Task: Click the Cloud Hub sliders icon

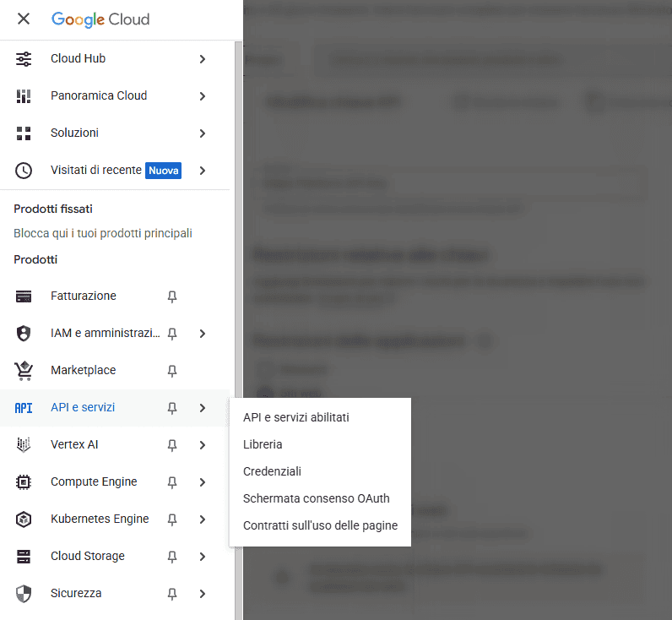Action: pyautogui.click(x=24, y=59)
